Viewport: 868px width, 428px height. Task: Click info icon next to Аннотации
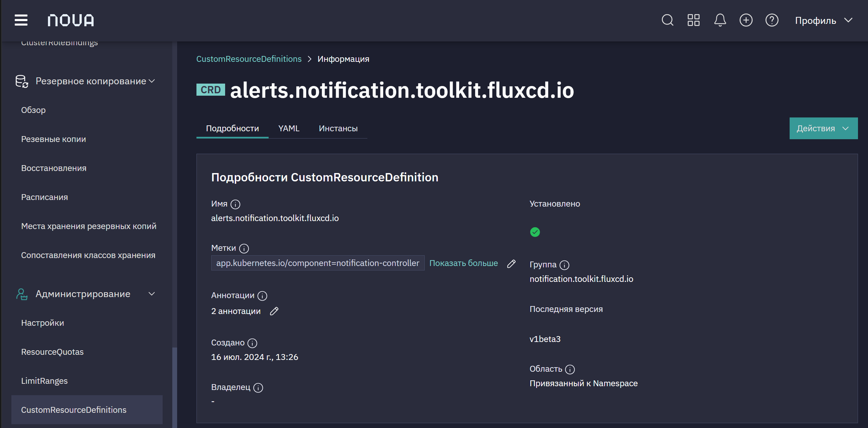tap(262, 296)
